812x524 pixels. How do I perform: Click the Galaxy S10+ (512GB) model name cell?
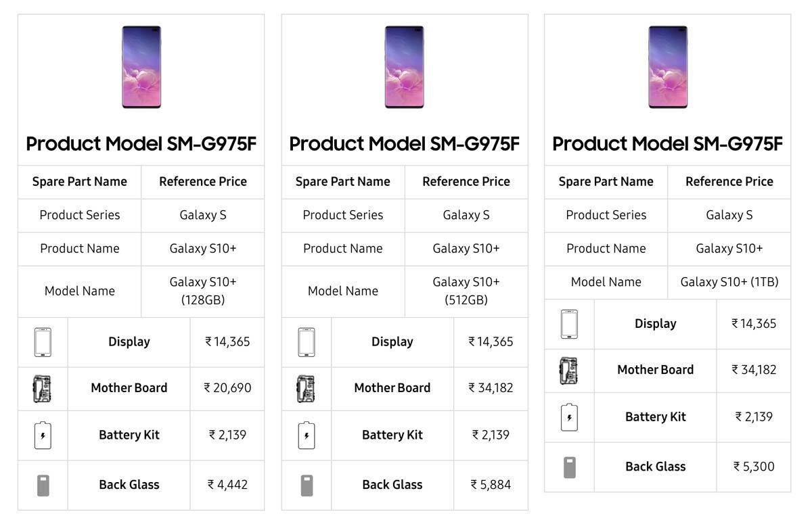466,291
